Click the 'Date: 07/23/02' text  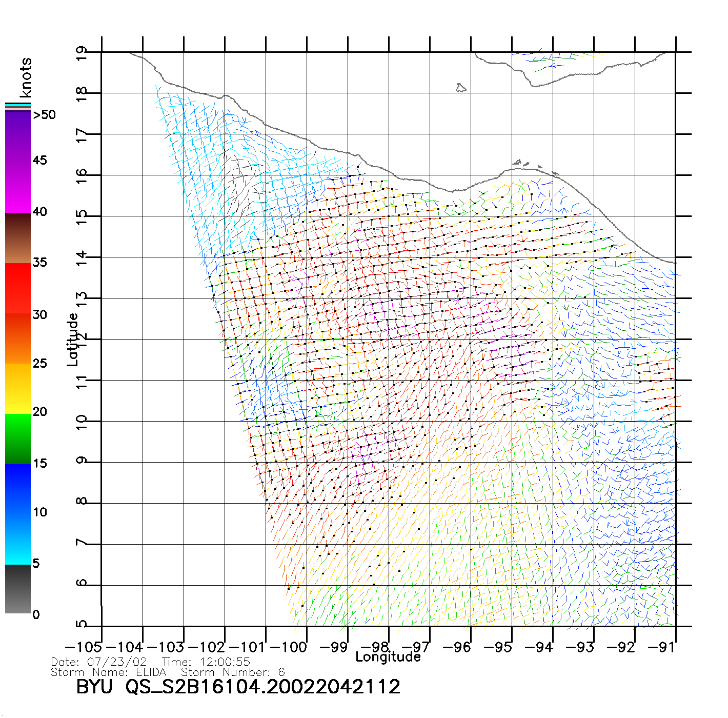tap(99, 662)
